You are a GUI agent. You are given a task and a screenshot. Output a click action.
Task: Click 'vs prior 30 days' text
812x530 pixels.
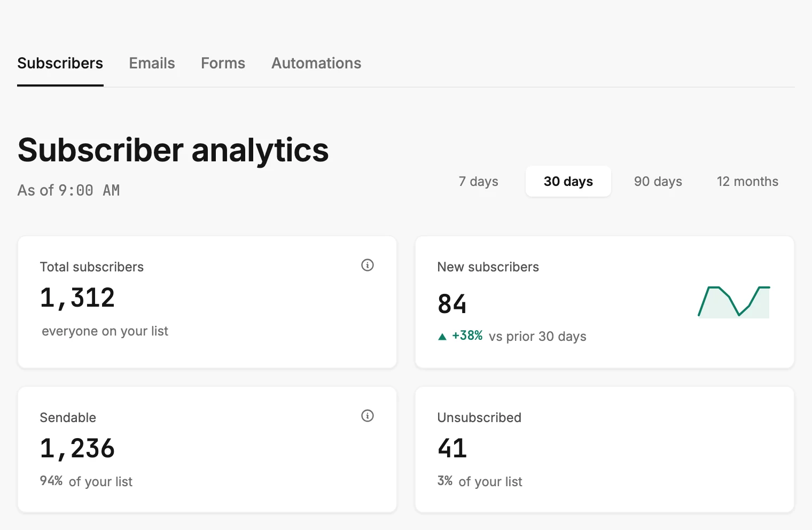tap(538, 337)
